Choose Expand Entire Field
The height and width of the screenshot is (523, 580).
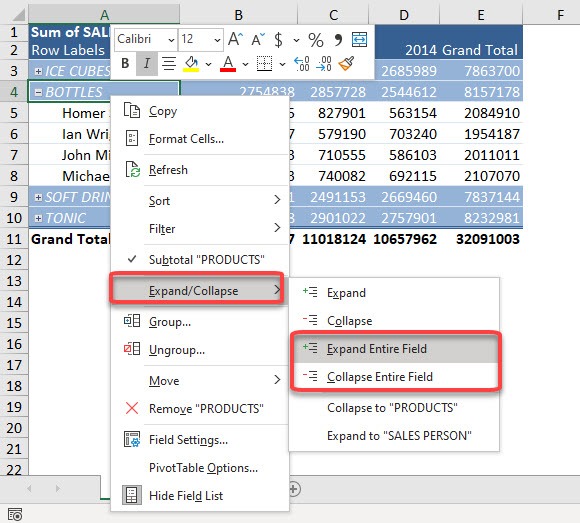click(x=394, y=348)
